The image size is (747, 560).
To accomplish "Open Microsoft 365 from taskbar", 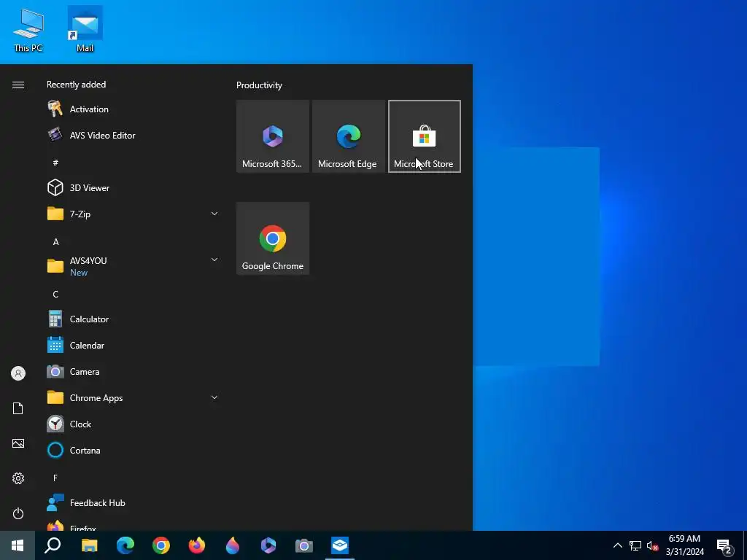I will click(x=268, y=545).
